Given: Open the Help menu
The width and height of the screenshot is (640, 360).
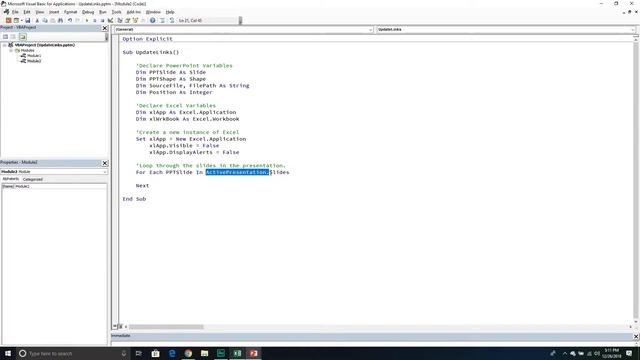Looking at the screenshot, I should click(x=170, y=12).
